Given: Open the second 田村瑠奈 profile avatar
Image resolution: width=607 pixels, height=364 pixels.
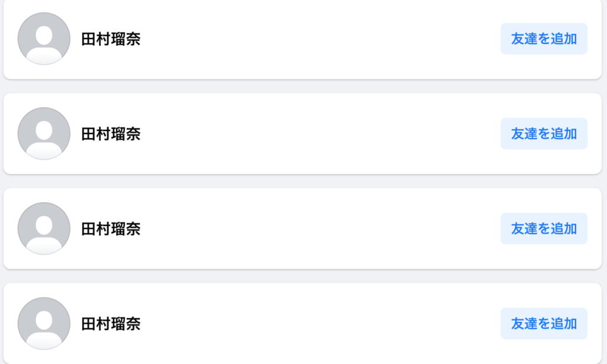Looking at the screenshot, I should click(x=44, y=133).
